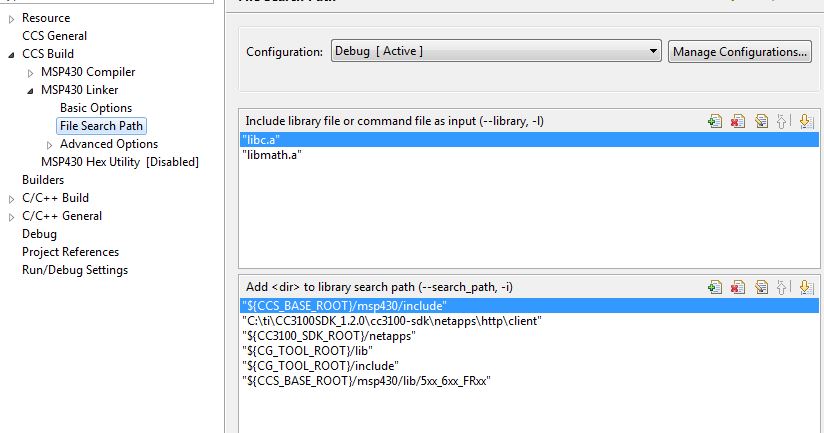The height and width of the screenshot is (433, 824).
Task: Select CCS Build in the tree
Action: click(48, 54)
